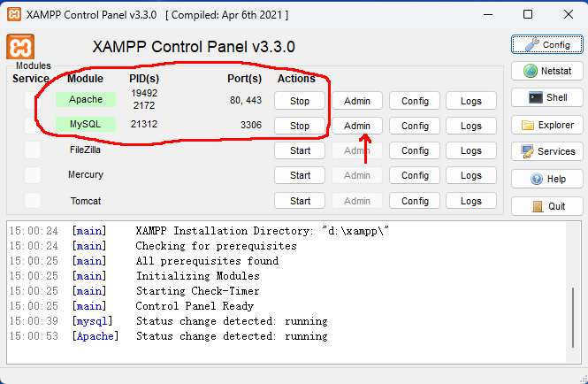
Task: Open Logs for Apache
Action: 471,101
